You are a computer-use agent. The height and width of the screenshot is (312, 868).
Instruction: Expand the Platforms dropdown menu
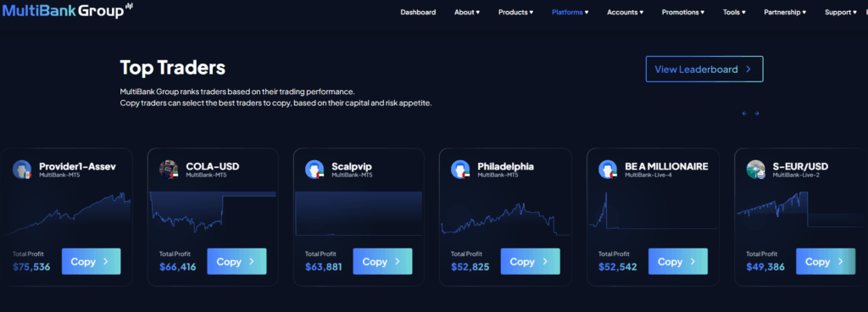tap(570, 12)
